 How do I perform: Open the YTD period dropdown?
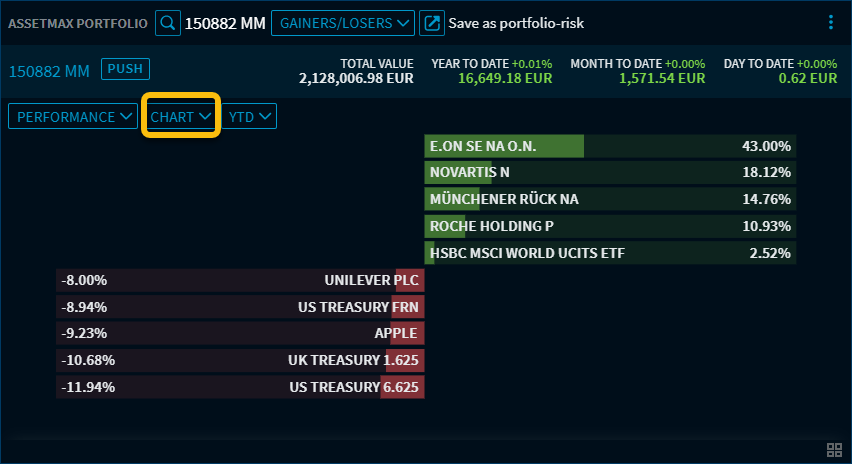[250, 117]
